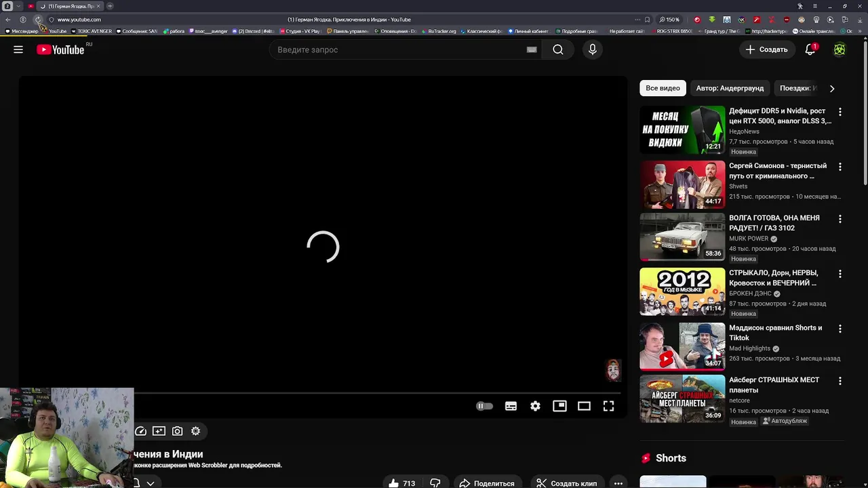This screenshot has height=488, width=868.
Task: Open the notifications bell
Action: point(810,49)
